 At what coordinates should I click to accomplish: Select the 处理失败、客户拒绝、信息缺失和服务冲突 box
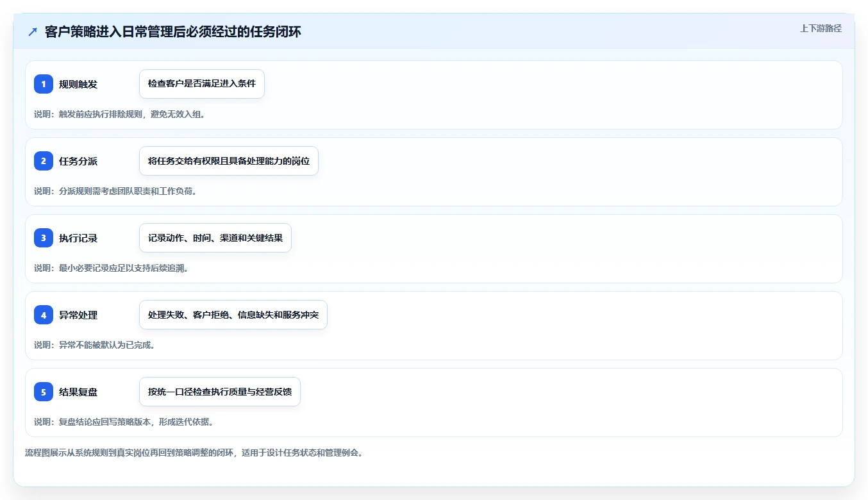(x=233, y=315)
